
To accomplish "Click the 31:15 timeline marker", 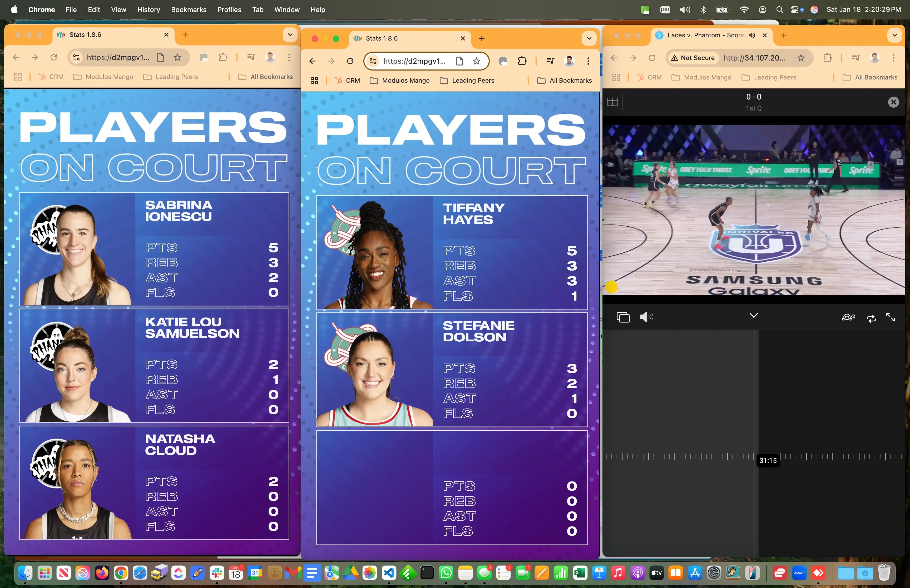I will coord(768,460).
